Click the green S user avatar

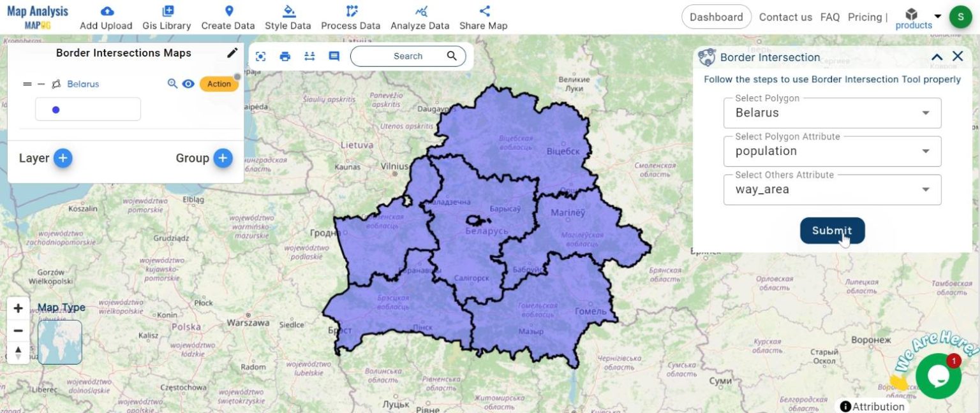(x=961, y=17)
